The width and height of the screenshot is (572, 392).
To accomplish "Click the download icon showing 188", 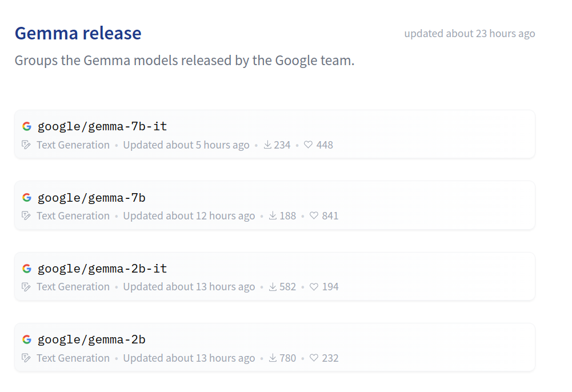I will point(273,215).
